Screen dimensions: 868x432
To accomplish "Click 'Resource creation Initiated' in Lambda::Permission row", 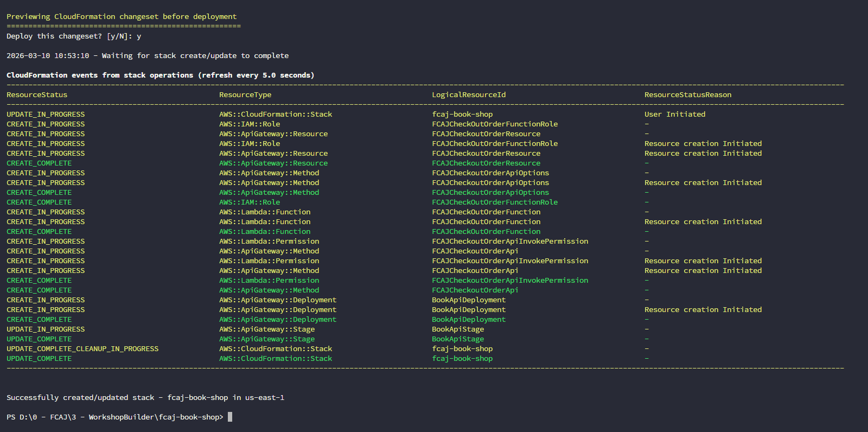I will (x=703, y=261).
